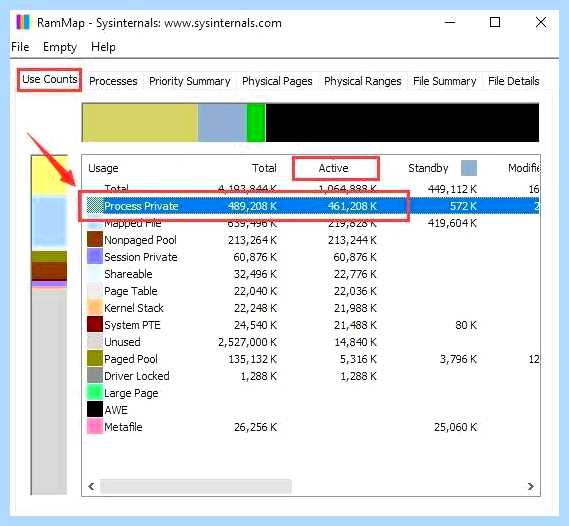Image resolution: width=569 pixels, height=526 pixels.
Task: Sort by the Active column header
Action: 333,168
